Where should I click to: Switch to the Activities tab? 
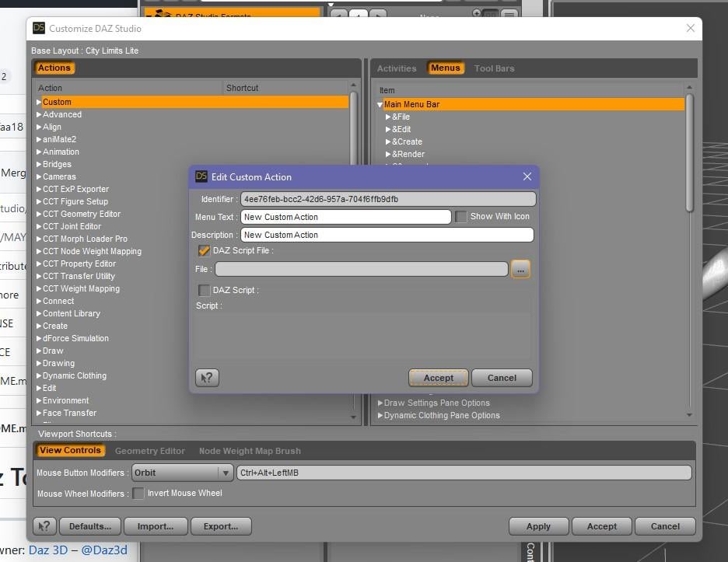tap(397, 68)
